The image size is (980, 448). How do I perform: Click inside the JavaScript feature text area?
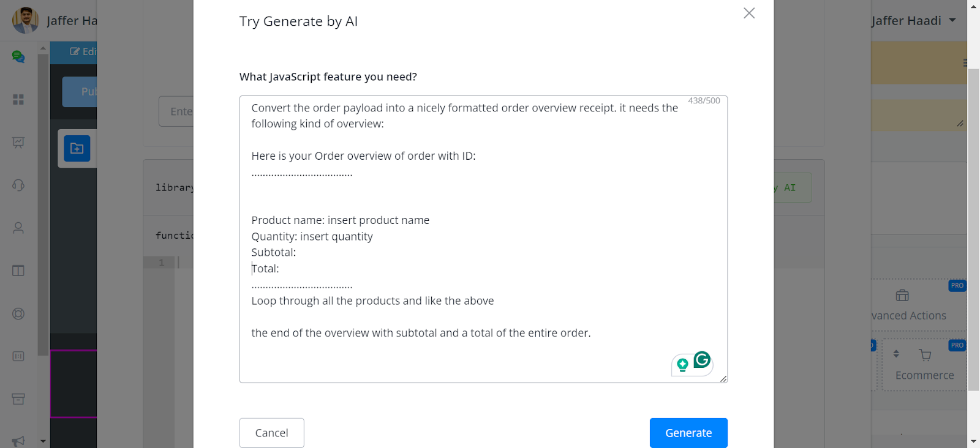click(483, 239)
